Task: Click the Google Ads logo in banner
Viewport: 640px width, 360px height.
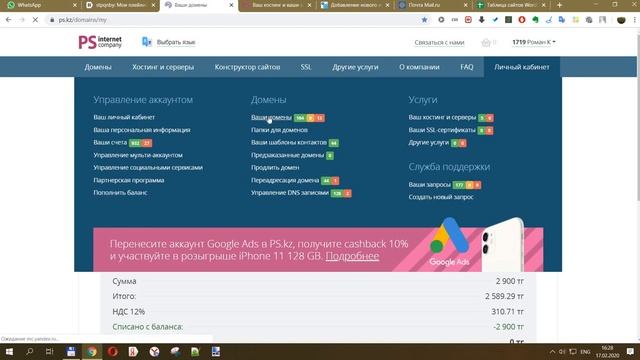Action: (449, 243)
